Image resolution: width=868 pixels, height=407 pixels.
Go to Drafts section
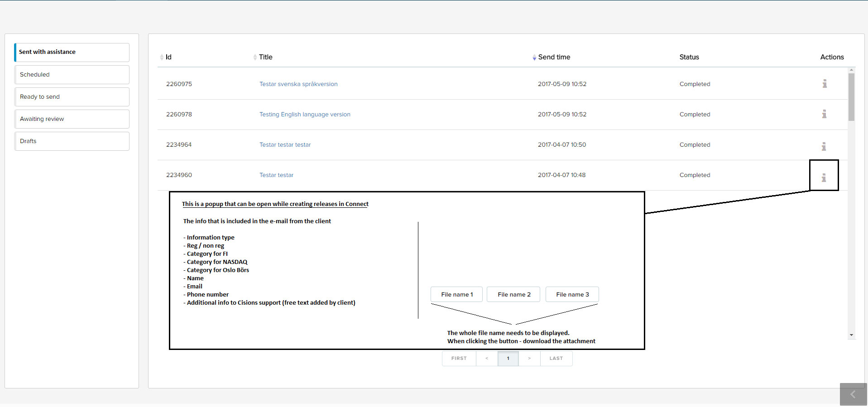click(x=72, y=141)
